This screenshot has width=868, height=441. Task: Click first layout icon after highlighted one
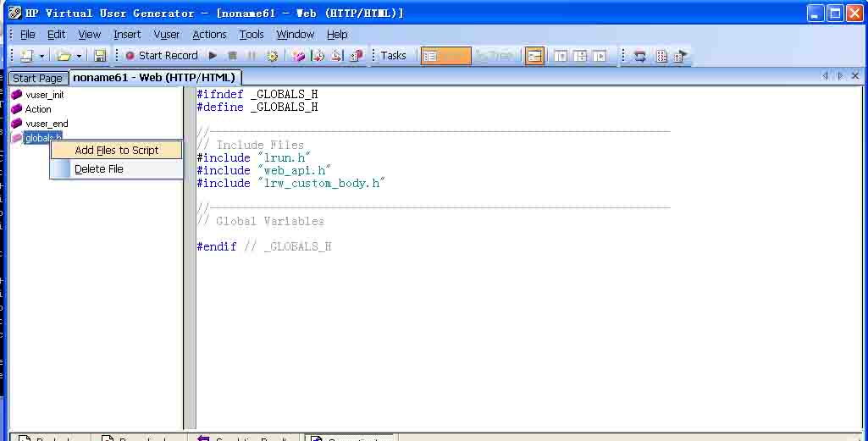click(561, 56)
